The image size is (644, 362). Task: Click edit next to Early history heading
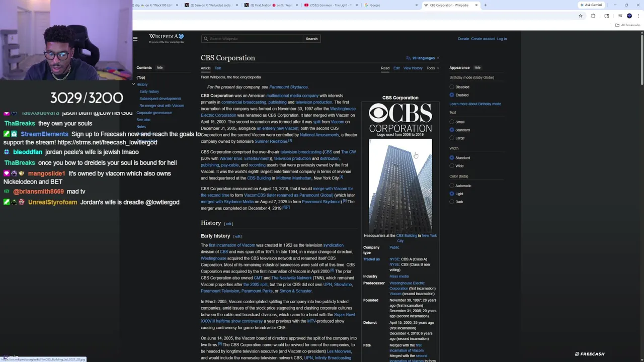(x=237, y=236)
